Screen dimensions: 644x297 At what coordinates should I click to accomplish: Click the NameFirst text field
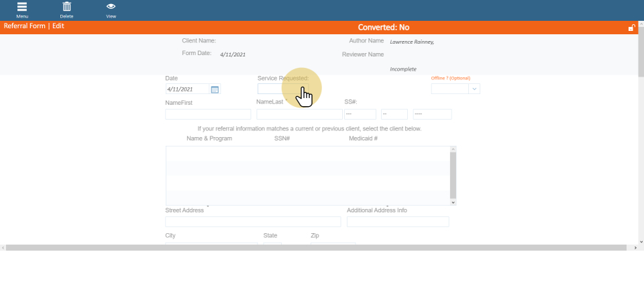(208, 114)
